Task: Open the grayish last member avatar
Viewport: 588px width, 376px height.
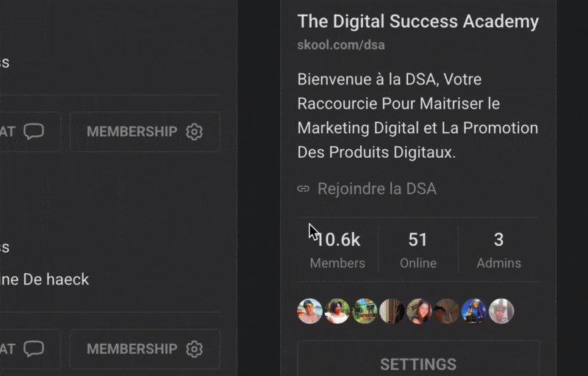Action: tap(501, 311)
